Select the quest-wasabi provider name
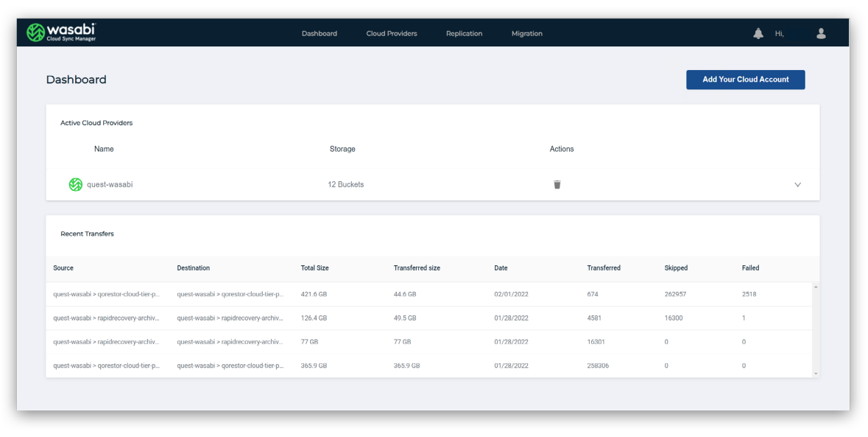This screenshot has height=437, width=868. coord(110,184)
